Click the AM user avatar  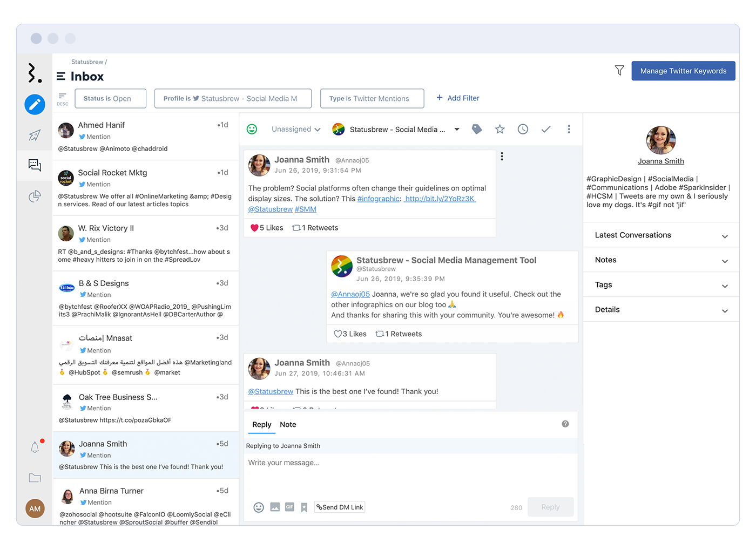(x=35, y=508)
